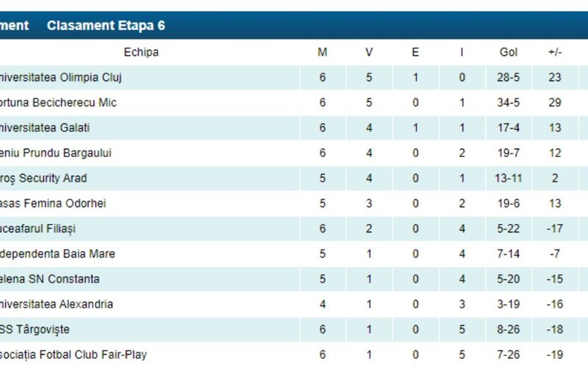
Task: Select the Fortuna Becicherecu Mic team name
Action: coord(58,103)
